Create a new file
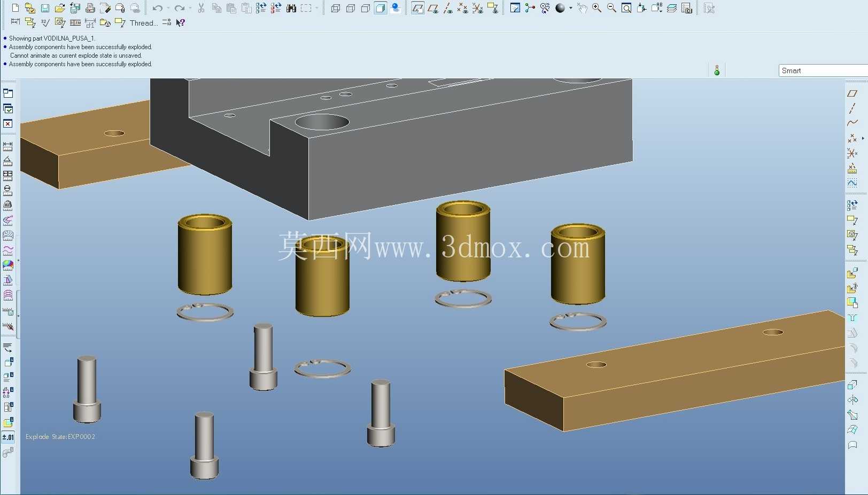 (x=15, y=8)
